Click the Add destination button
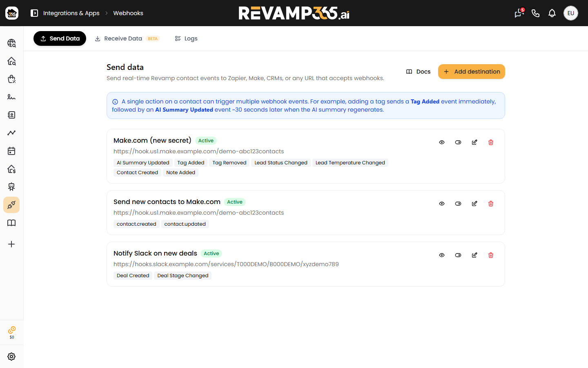The height and width of the screenshot is (368, 588). coord(472,72)
